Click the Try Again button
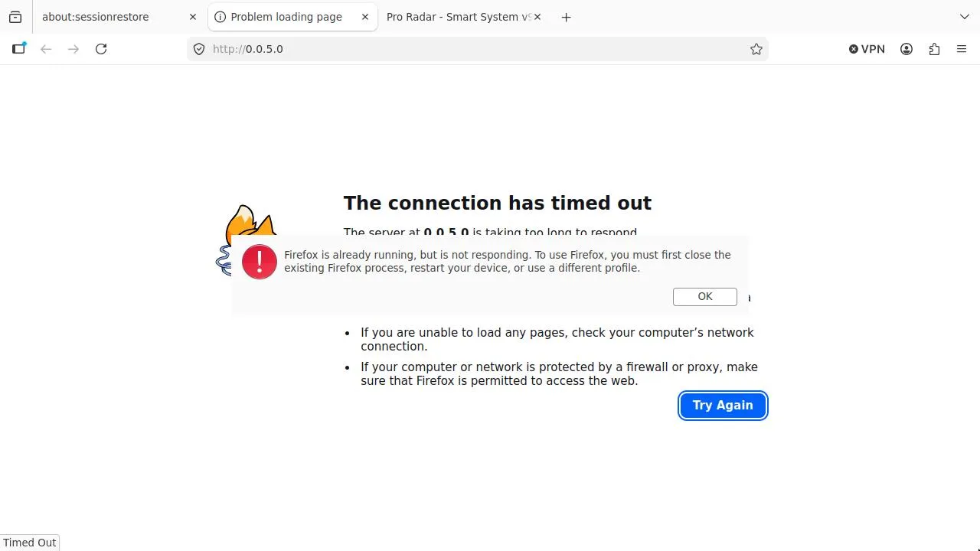Image resolution: width=980 pixels, height=551 pixels. (723, 406)
